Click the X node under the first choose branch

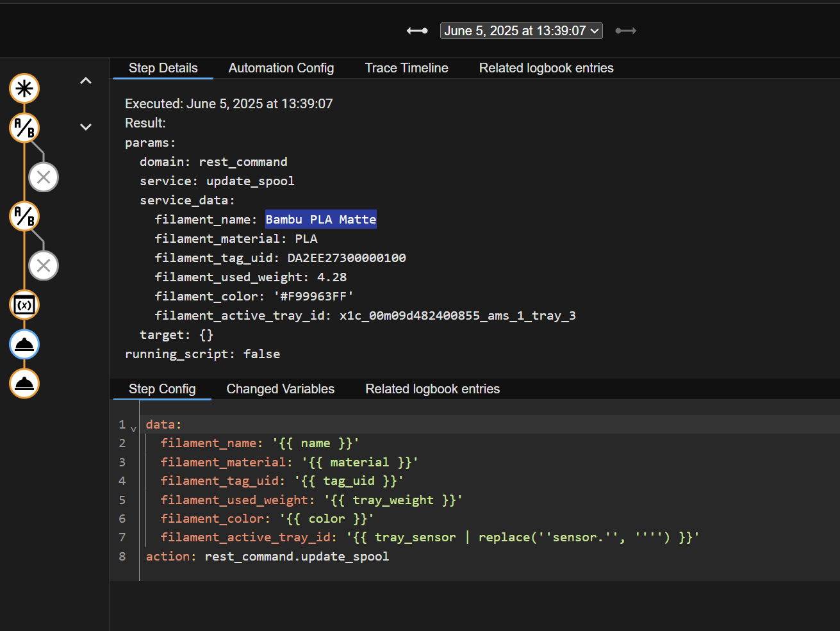(43, 177)
